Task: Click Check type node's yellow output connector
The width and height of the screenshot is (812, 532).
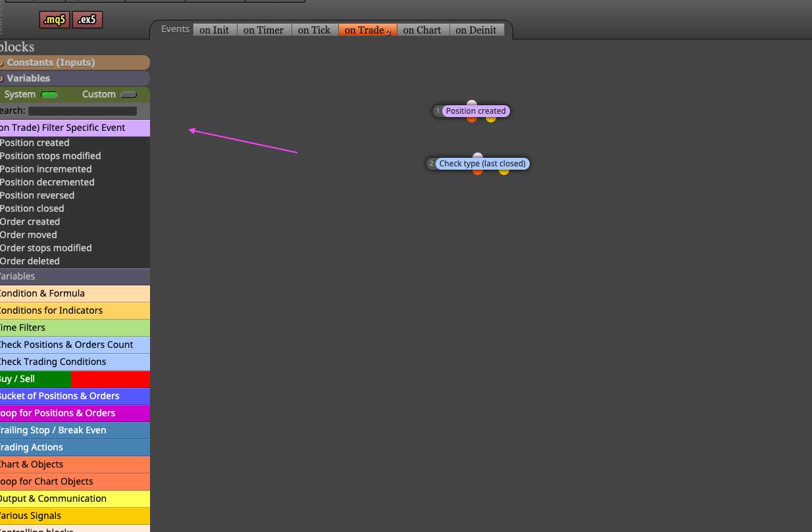Action: tap(504, 171)
